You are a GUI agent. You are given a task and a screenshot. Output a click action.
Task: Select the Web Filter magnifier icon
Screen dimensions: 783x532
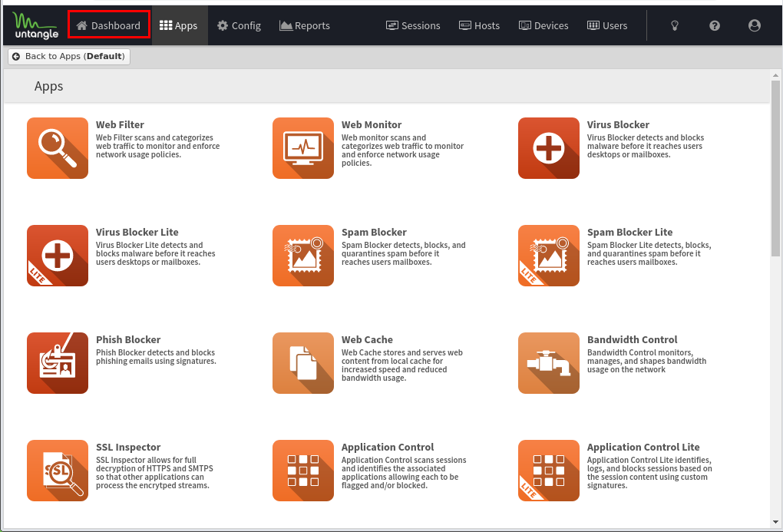click(58, 148)
